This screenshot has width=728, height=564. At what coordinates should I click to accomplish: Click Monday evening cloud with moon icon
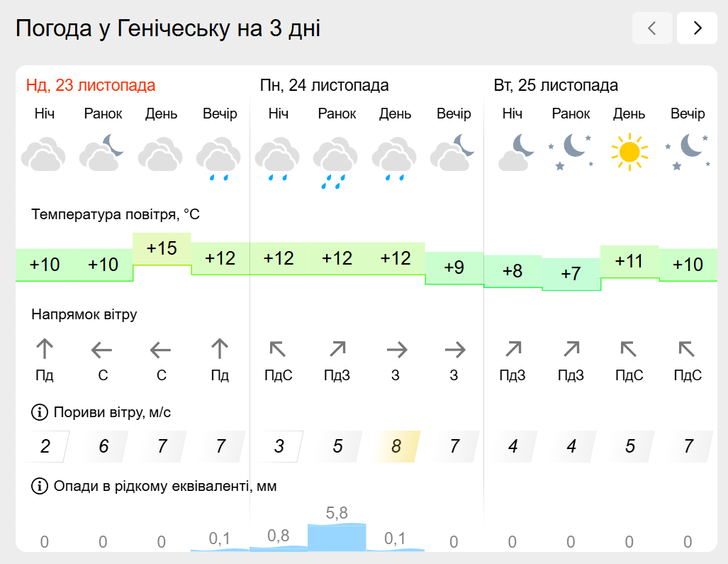click(x=454, y=152)
